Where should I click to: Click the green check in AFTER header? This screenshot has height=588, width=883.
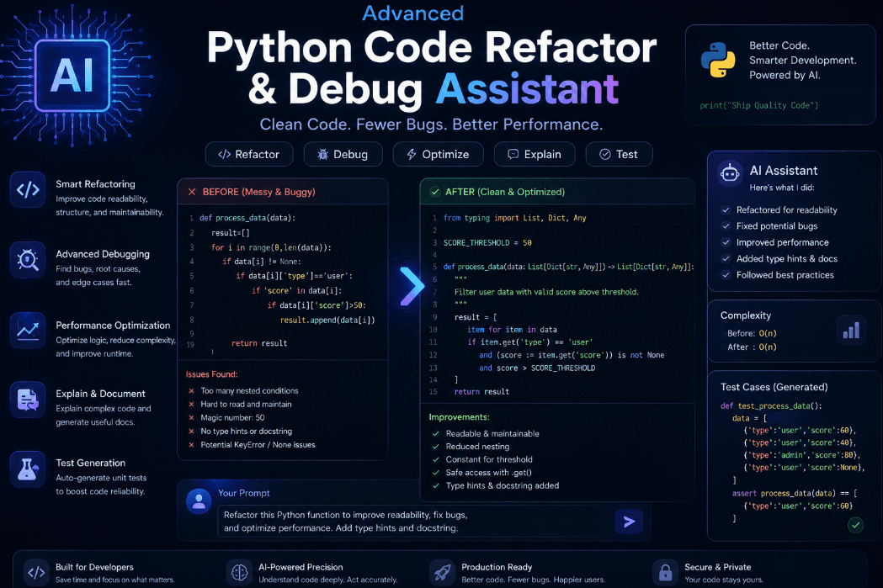coord(434,192)
